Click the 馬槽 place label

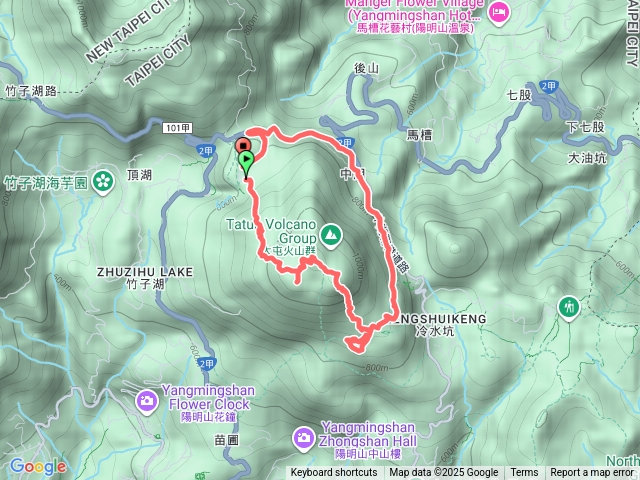tap(420, 135)
